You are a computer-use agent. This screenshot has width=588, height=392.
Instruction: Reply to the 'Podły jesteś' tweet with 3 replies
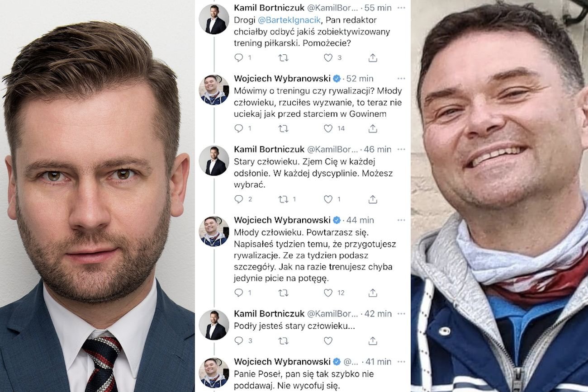click(x=239, y=340)
